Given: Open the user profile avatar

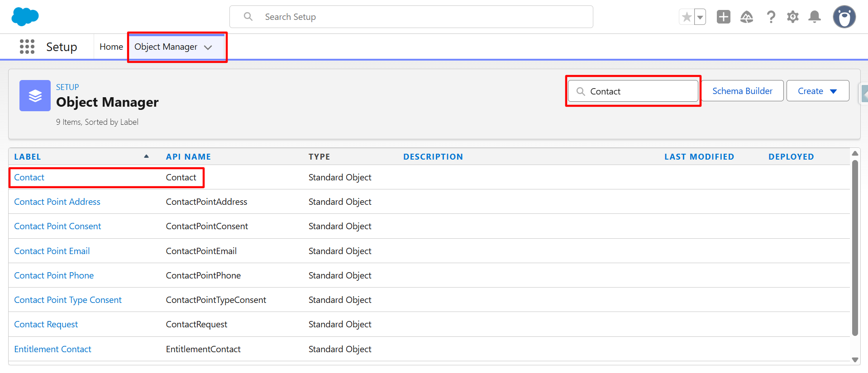Looking at the screenshot, I should tap(844, 17).
